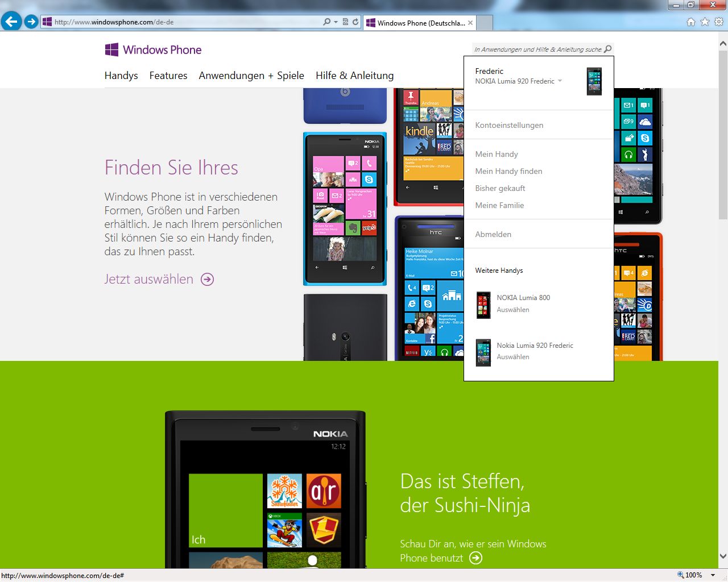Click the Finden Sie Ihres heading

tap(171, 168)
